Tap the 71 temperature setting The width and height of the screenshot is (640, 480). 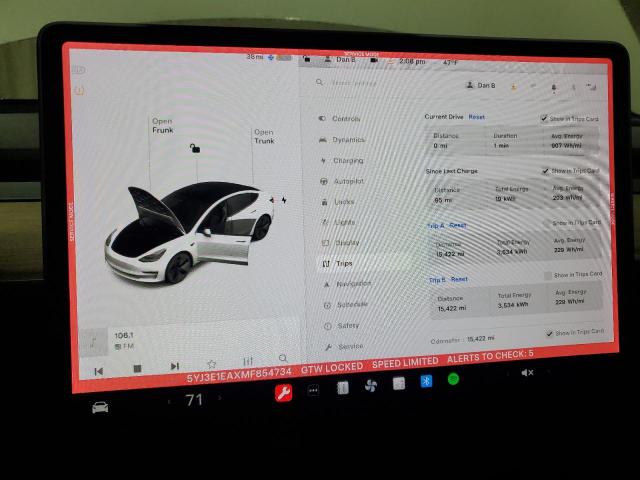pyautogui.click(x=194, y=400)
